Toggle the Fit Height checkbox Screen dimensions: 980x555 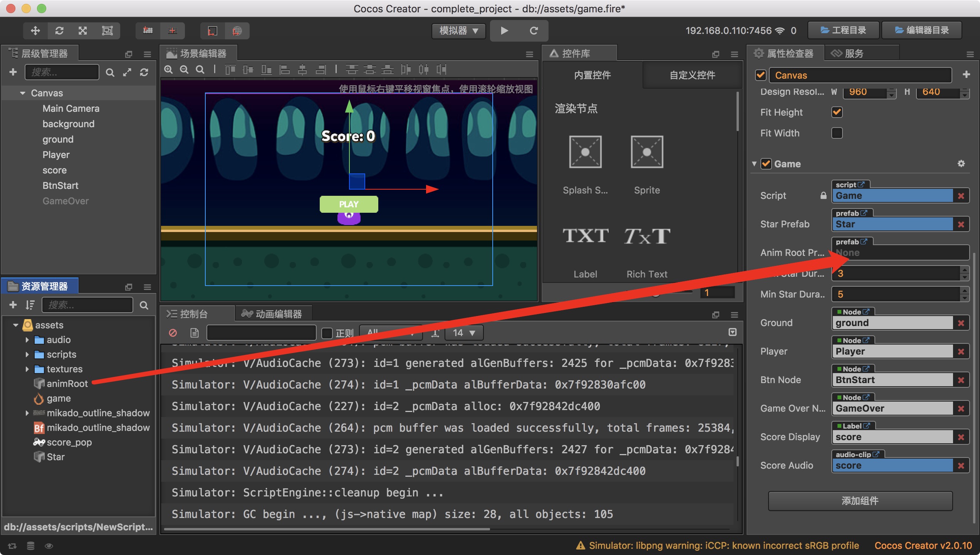point(837,112)
